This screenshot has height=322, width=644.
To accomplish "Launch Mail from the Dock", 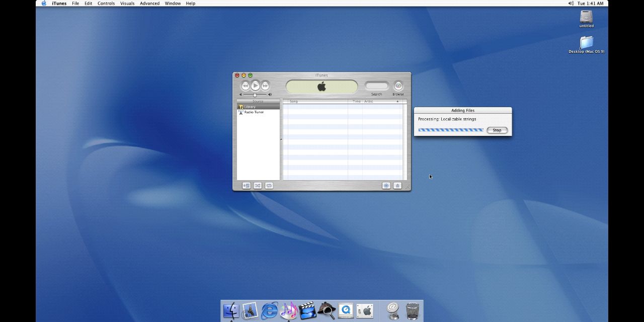I will click(250, 310).
